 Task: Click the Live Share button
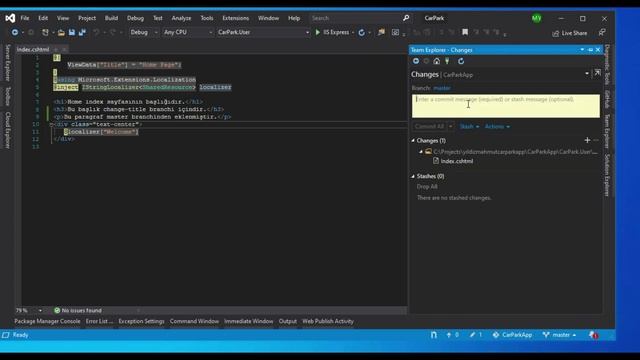point(570,33)
